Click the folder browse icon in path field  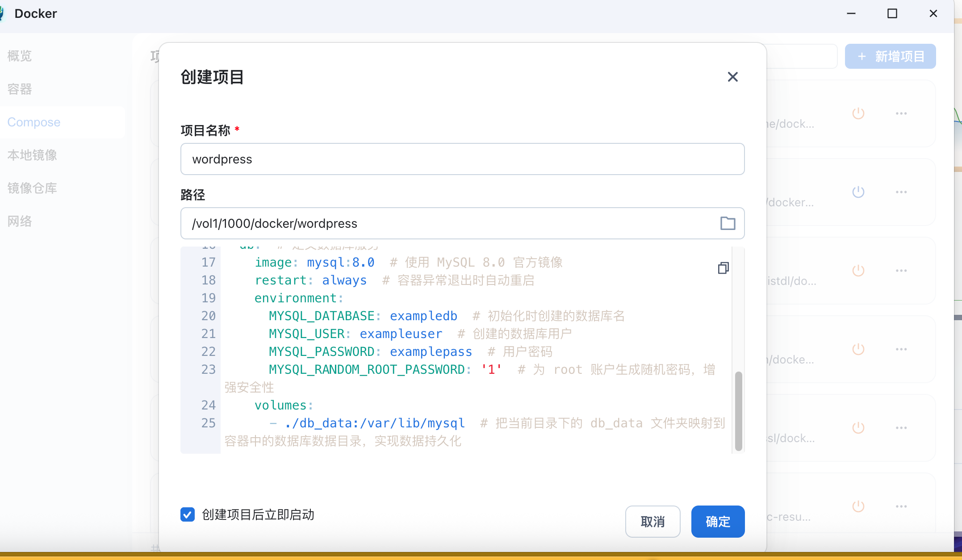[x=728, y=223]
